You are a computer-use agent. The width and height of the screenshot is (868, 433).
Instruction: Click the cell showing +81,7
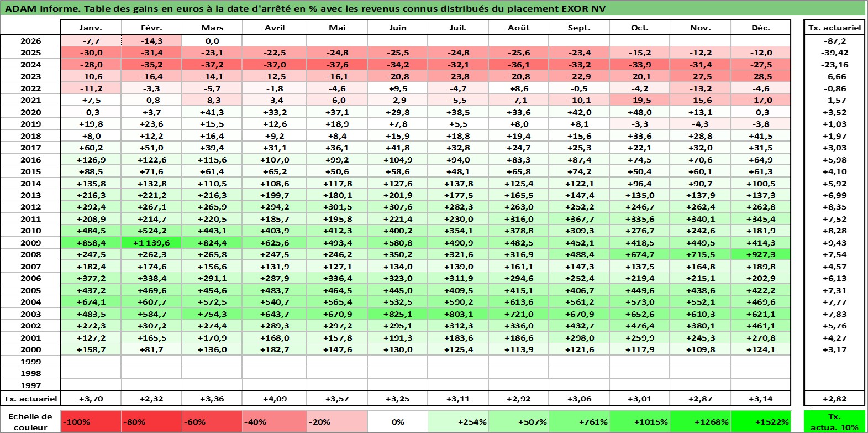(151, 349)
